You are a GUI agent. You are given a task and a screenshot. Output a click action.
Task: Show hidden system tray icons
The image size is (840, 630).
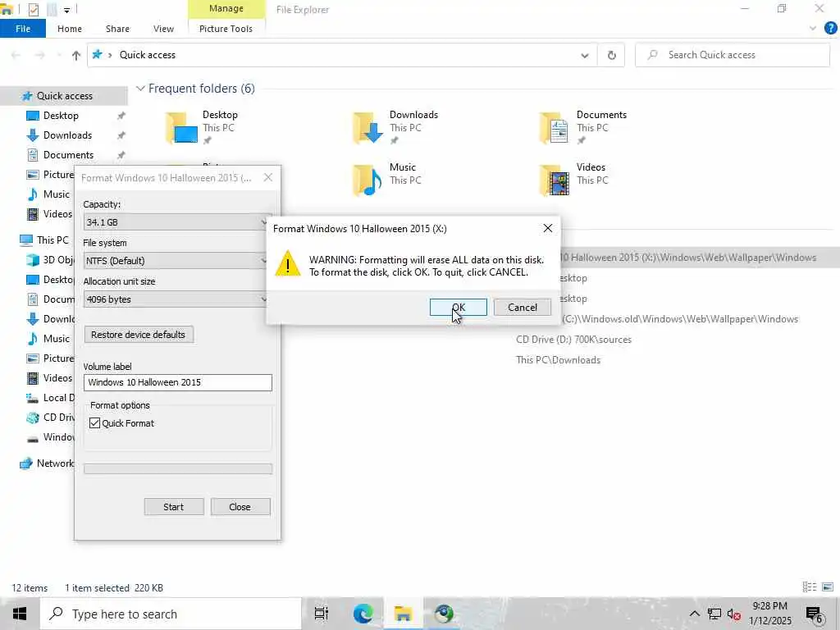(x=694, y=614)
